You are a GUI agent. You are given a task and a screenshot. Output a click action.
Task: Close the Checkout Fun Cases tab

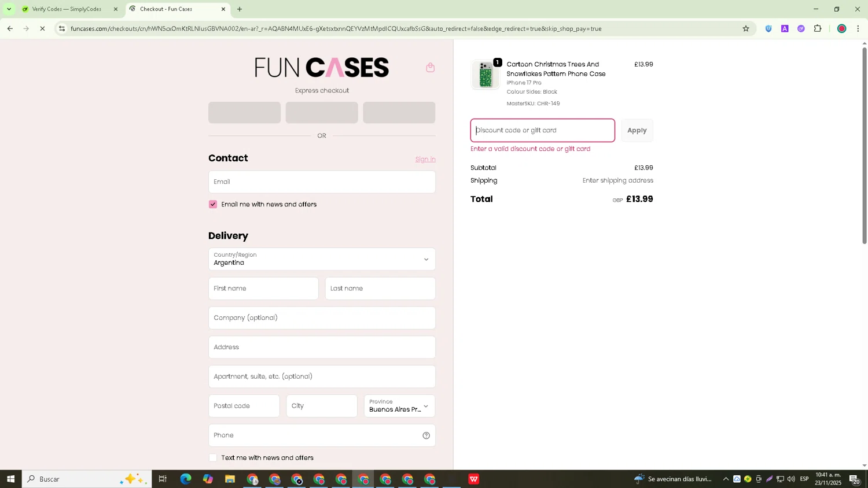223,9
